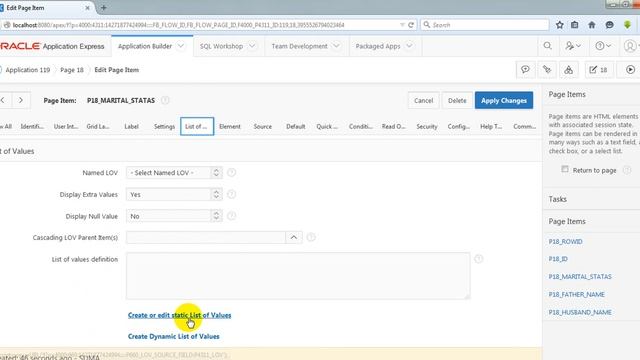This screenshot has width=640, height=360.
Task: Expand the Packaged Apps menu arrow
Action: (409, 46)
